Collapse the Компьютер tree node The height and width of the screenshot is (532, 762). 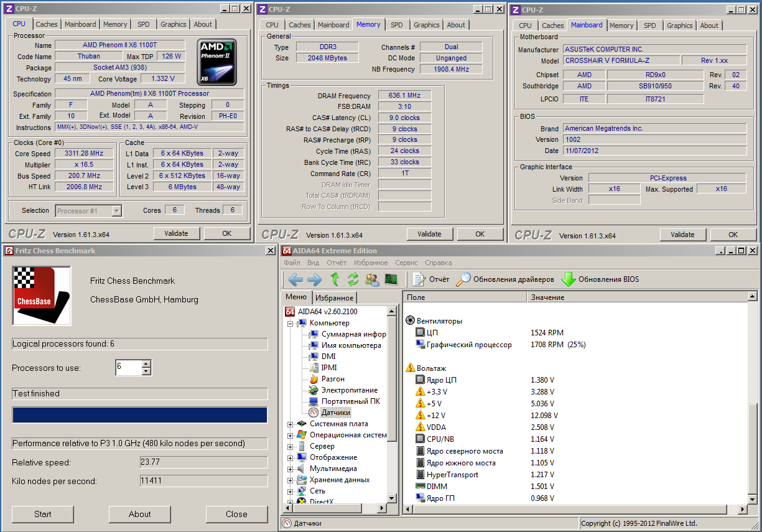click(290, 324)
